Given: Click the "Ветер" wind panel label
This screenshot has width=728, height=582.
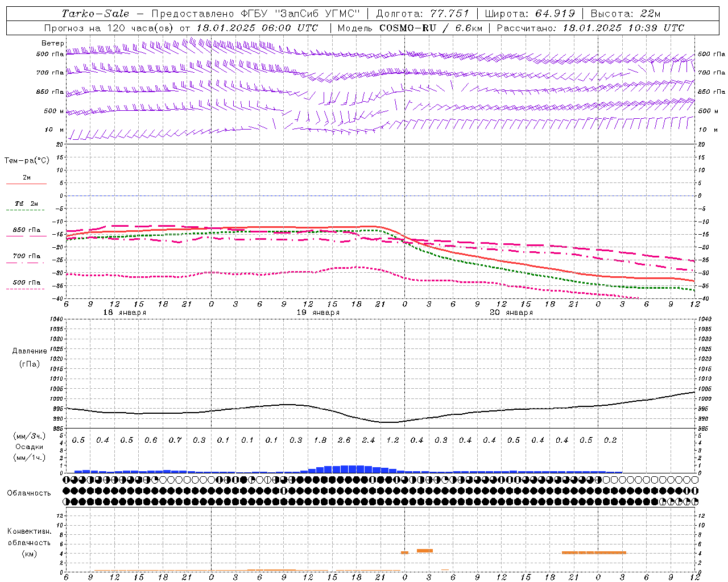Looking at the screenshot, I should pos(52,43).
